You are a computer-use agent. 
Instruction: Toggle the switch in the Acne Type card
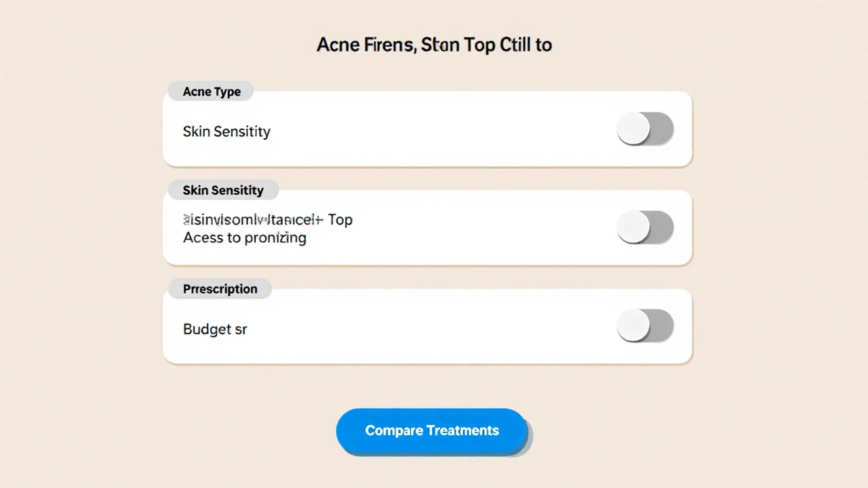(x=645, y=129)
